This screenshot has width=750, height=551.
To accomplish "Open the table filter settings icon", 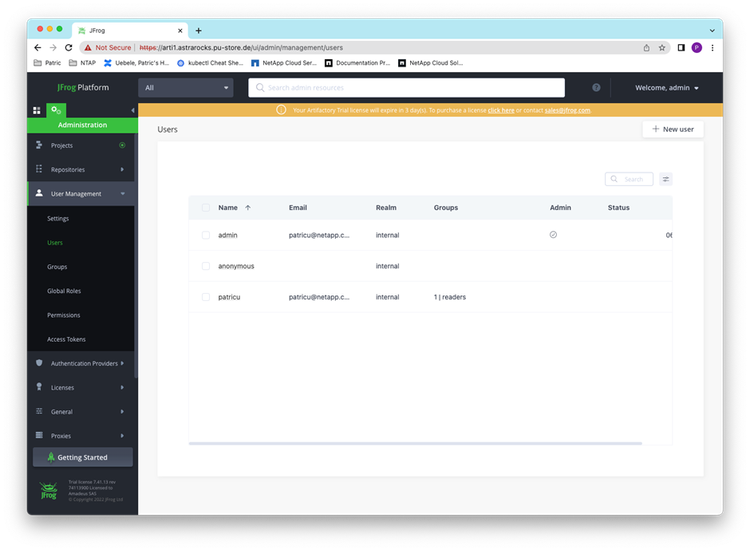I will (665, 179).
